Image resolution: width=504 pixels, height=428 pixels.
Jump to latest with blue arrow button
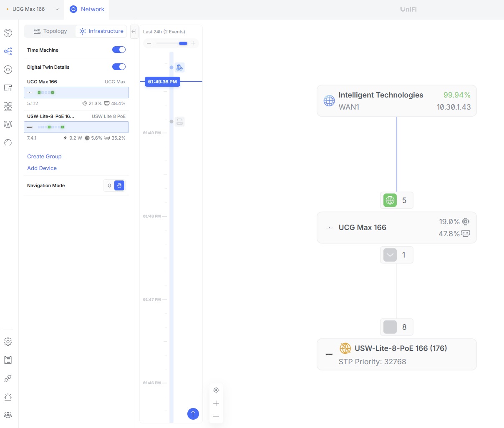[193, 414]
